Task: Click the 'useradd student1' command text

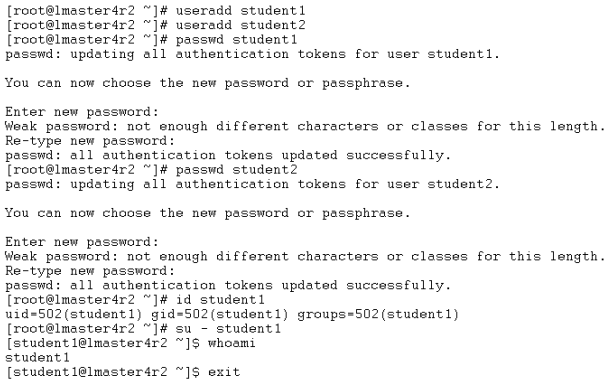Action: click(240, 11)
